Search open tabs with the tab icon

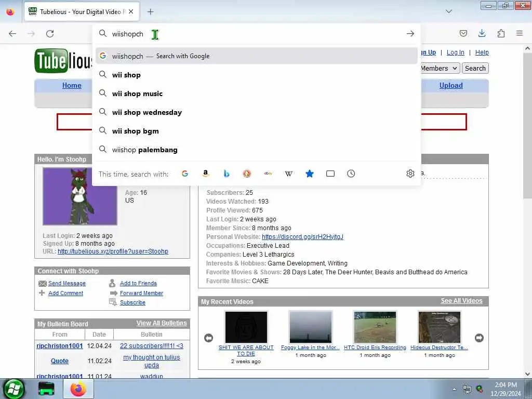tap(330, 174)
